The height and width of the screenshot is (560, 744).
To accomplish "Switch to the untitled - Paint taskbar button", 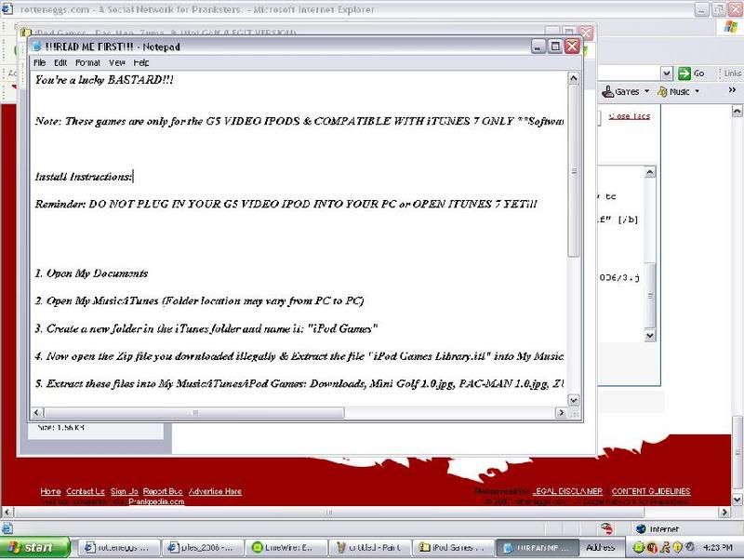I will [x=369, y=548].
